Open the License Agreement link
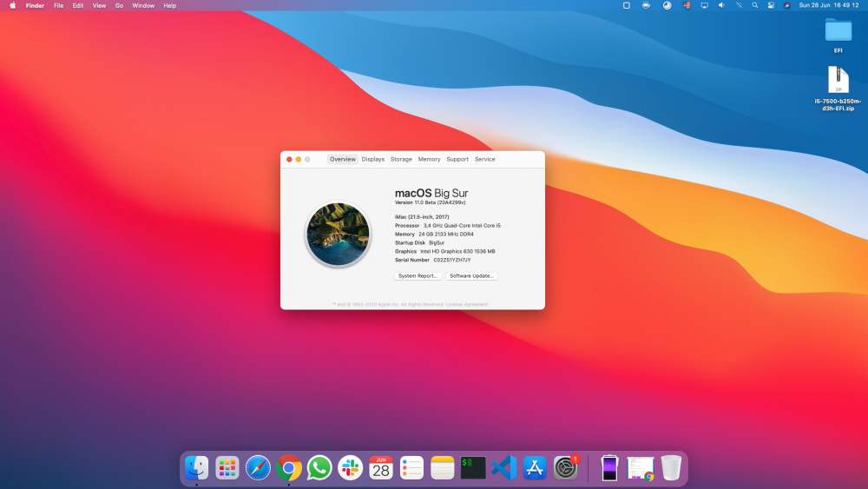Screen dimensions: 868x489 point(467,305)
